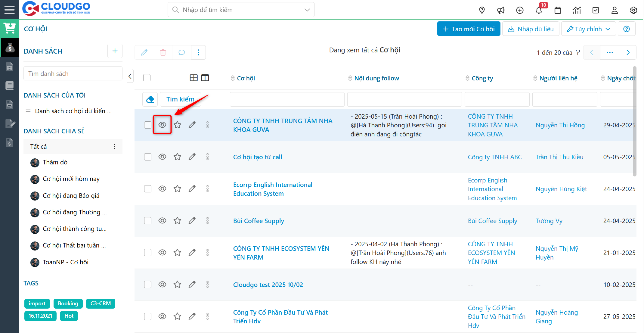
Task: Open the calendar icon in header
Action: pos(558,10)
